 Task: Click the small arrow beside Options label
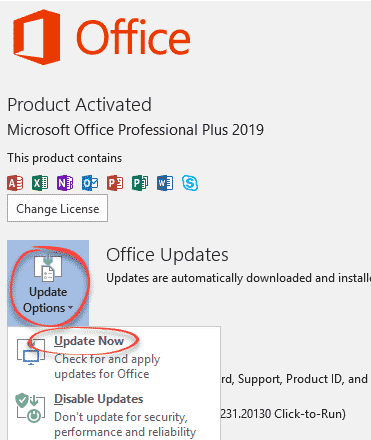[x=70, y=308]
